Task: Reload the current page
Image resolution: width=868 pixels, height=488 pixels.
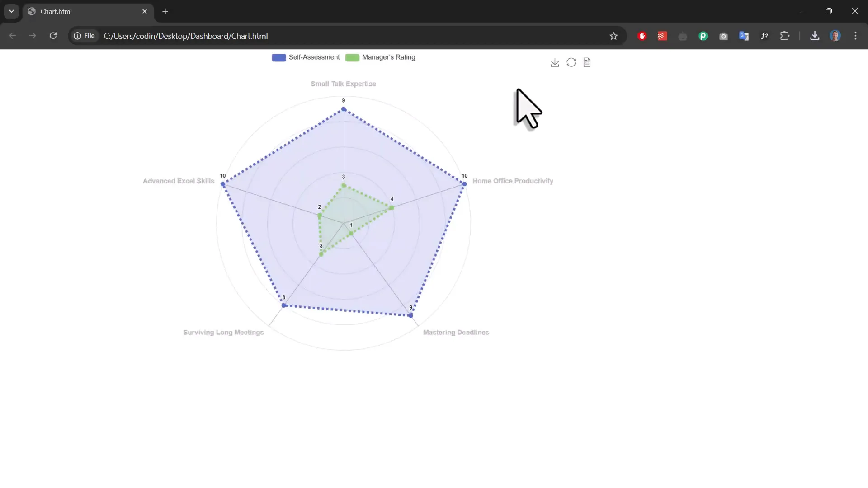Action: pyautogui.click(x=53, y=36)
